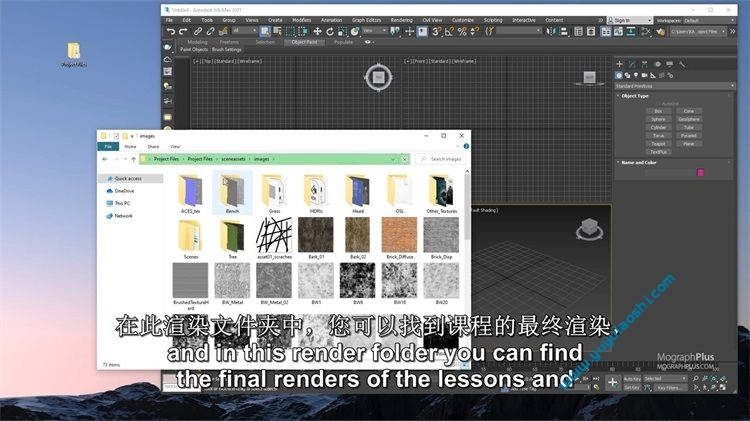The height and width of the screenshot is (421, 750).
Task: Open the Hierarchy tab in command panel
Action: (x=644, y=64)
